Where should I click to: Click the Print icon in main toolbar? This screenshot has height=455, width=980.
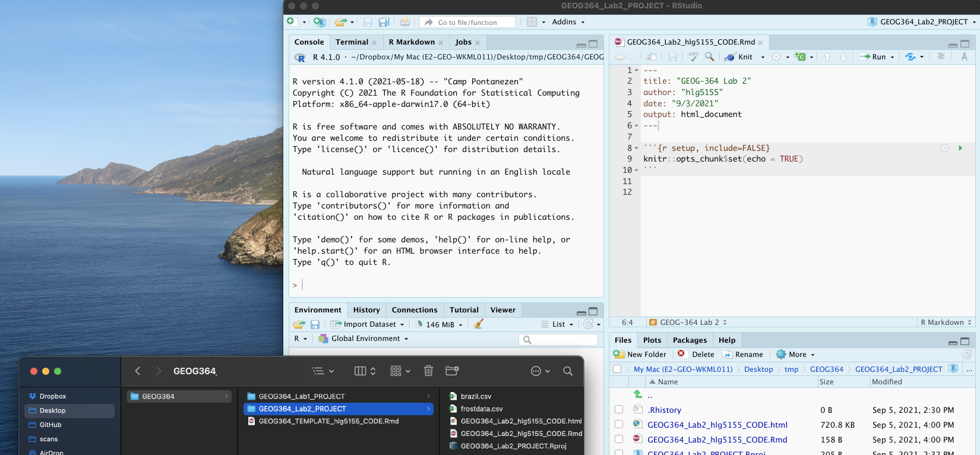405,22
